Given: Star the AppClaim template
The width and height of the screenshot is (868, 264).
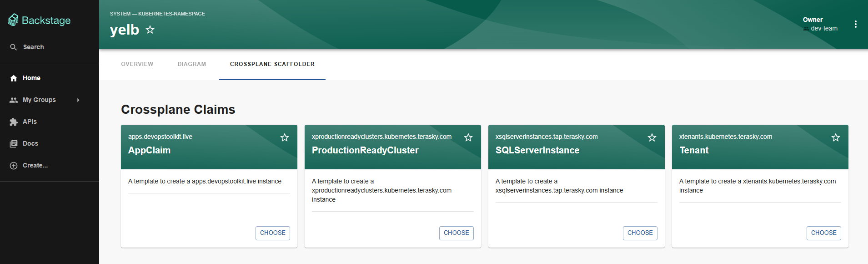Looking at the screenshot, I should [x=285, y=137].
